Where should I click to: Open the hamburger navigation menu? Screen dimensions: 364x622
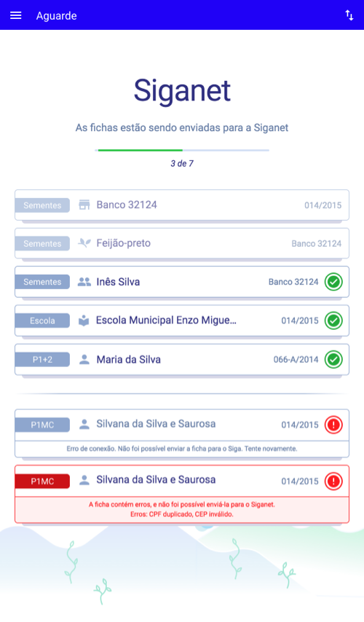[x=16, y=15]
